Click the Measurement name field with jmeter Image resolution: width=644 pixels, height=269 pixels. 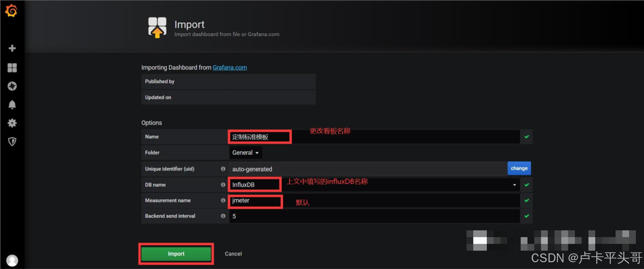point(374,200)
